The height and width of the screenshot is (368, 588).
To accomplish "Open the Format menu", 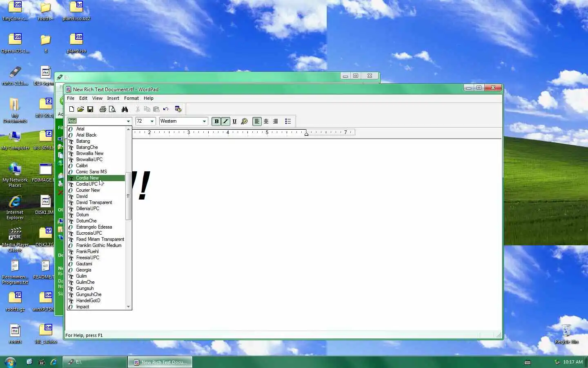I will [x=131, y=98].
